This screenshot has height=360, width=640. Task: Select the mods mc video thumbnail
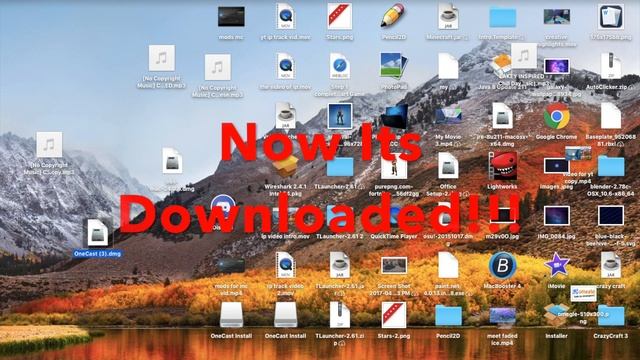coord(231,17)
